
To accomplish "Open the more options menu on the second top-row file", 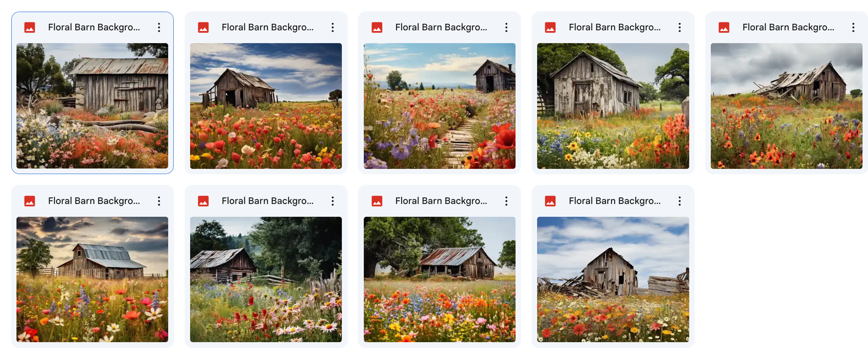I will 333,27.
